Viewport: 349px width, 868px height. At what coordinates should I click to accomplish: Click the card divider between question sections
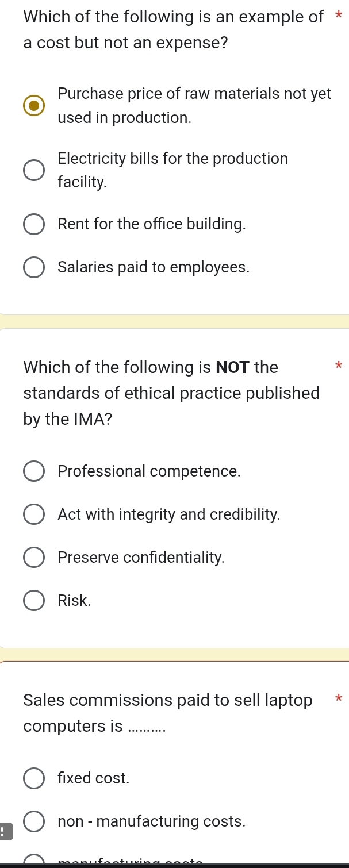click(174, 322)
